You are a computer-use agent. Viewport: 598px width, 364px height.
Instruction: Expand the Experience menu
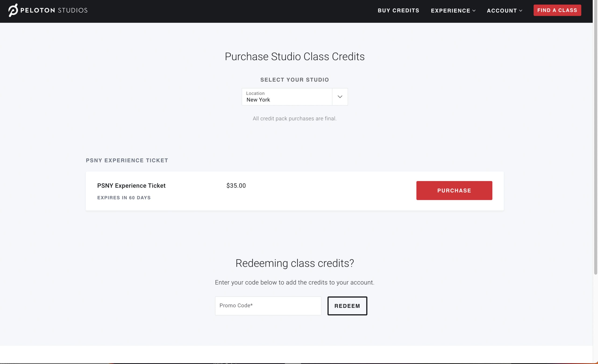click(x=453, y=11)
